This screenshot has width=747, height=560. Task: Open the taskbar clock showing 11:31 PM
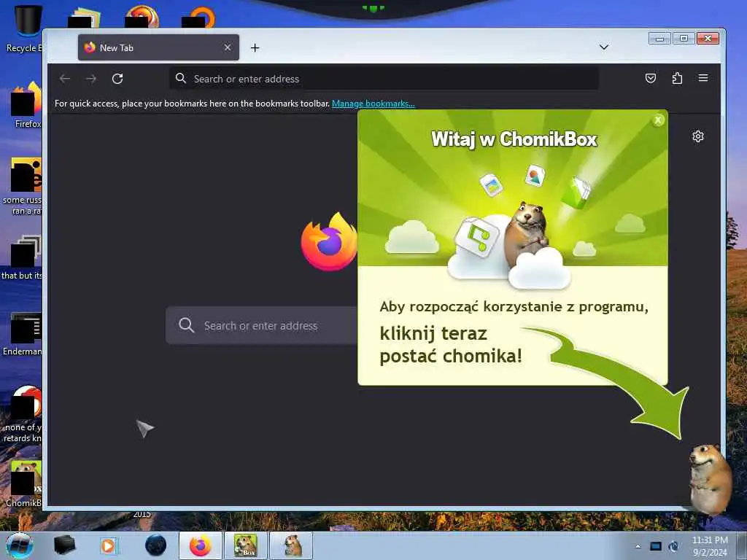710,546
